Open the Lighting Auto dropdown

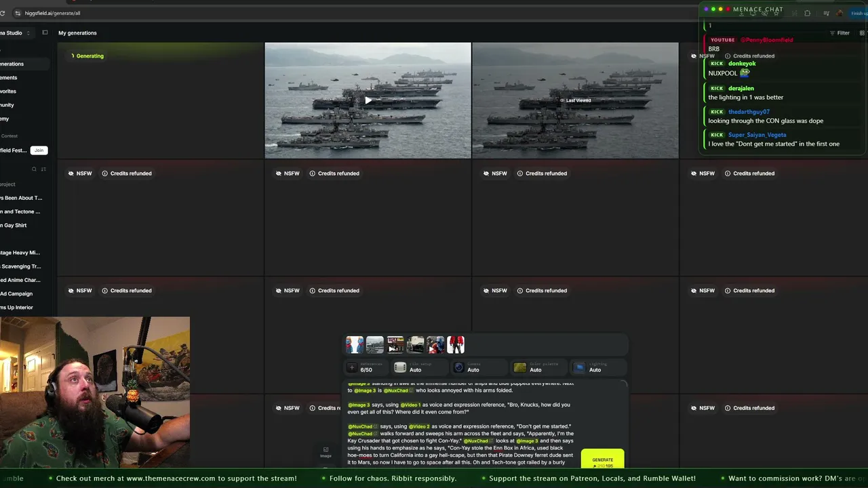pyautogui.click(x=597, y=367)
